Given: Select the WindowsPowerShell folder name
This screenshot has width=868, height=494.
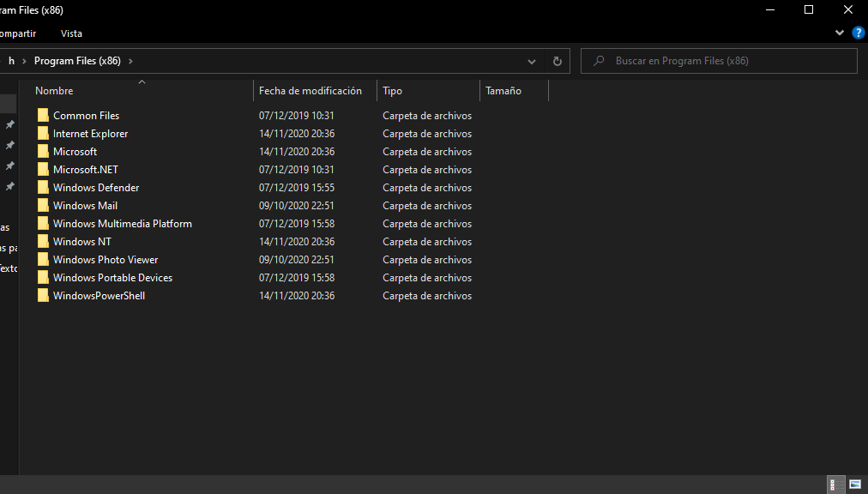Looking at the screenshot, I should click(x=99, y=295).
